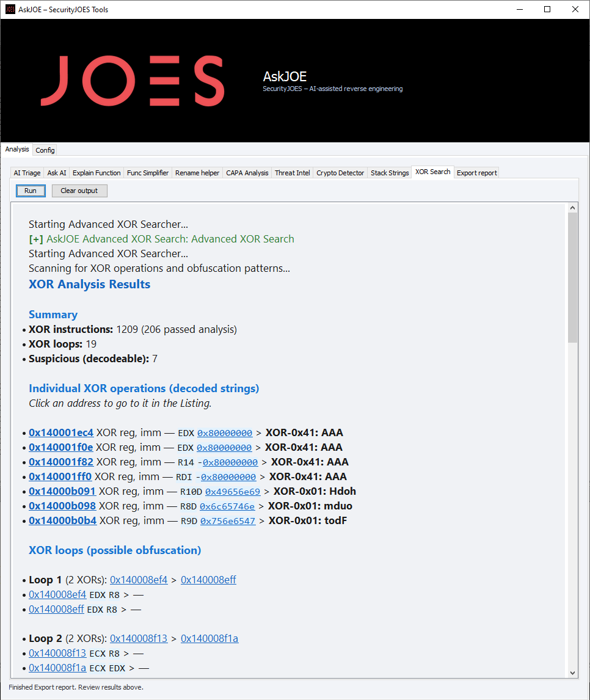Click decoded string 'XOR-0x01: todF'
Viewport: 590px width, 700px height.
307,521
